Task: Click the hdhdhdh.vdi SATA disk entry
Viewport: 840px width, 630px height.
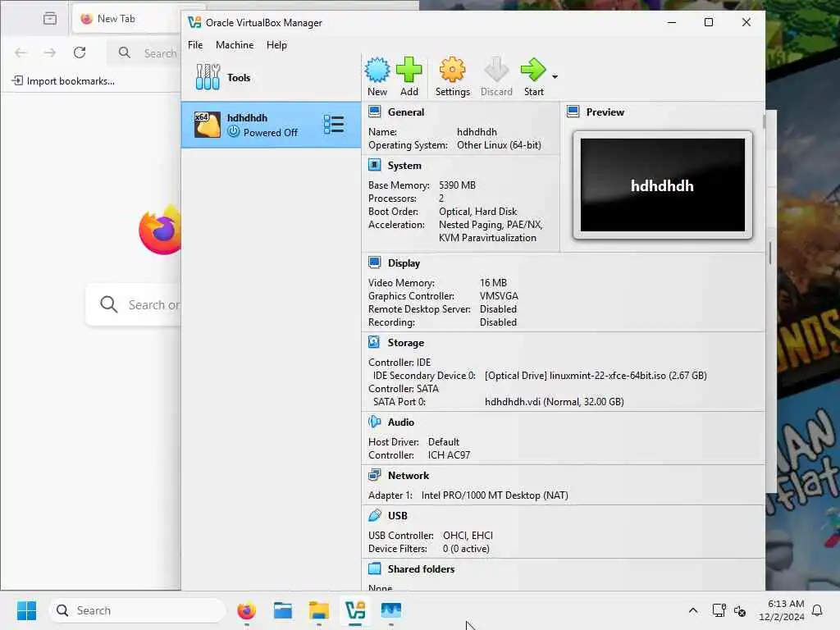Action: tap(555, 402)
